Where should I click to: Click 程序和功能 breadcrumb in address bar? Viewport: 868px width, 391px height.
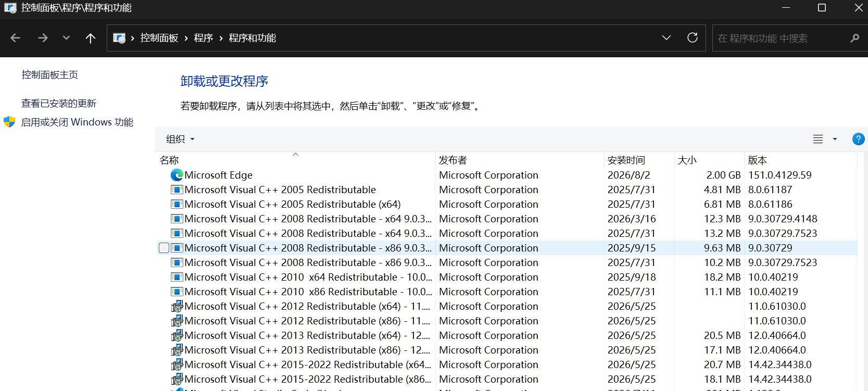click(253, 38)
